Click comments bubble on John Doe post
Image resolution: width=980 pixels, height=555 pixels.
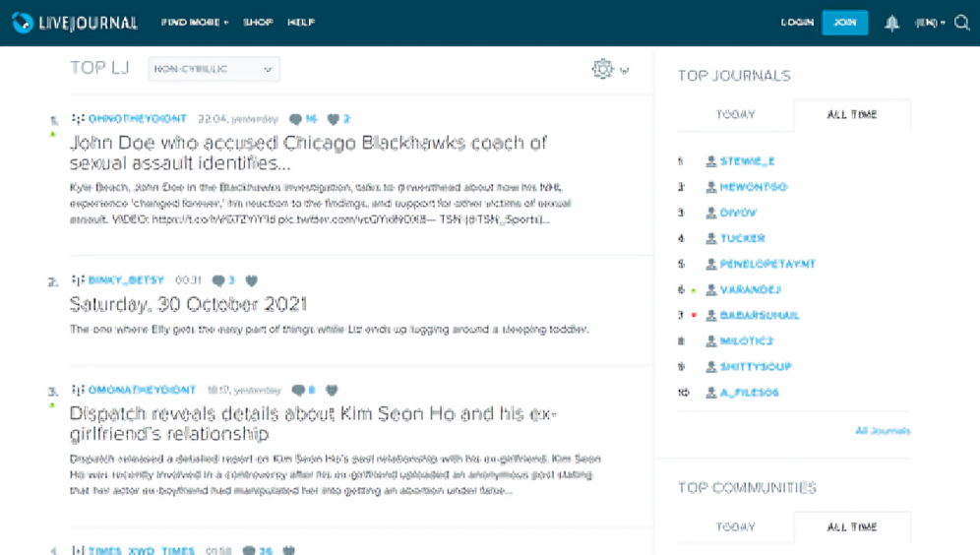pyautogui.click(x=296, y=119)
